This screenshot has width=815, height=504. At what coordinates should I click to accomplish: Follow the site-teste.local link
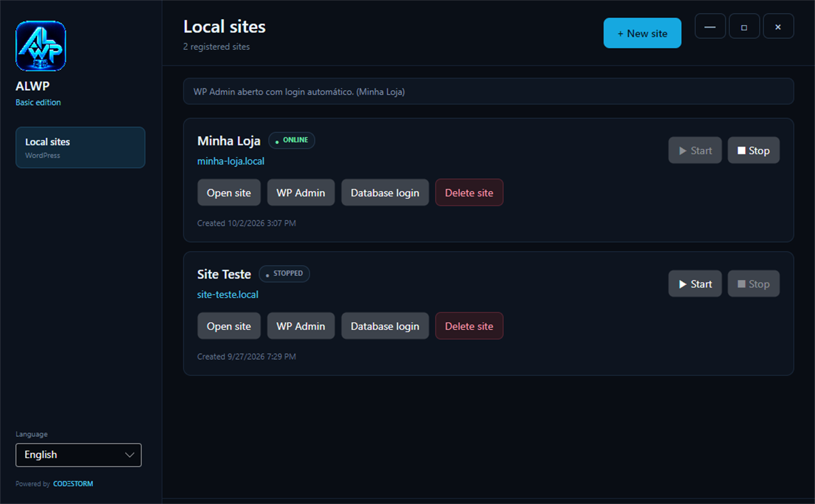coord(228,295)
